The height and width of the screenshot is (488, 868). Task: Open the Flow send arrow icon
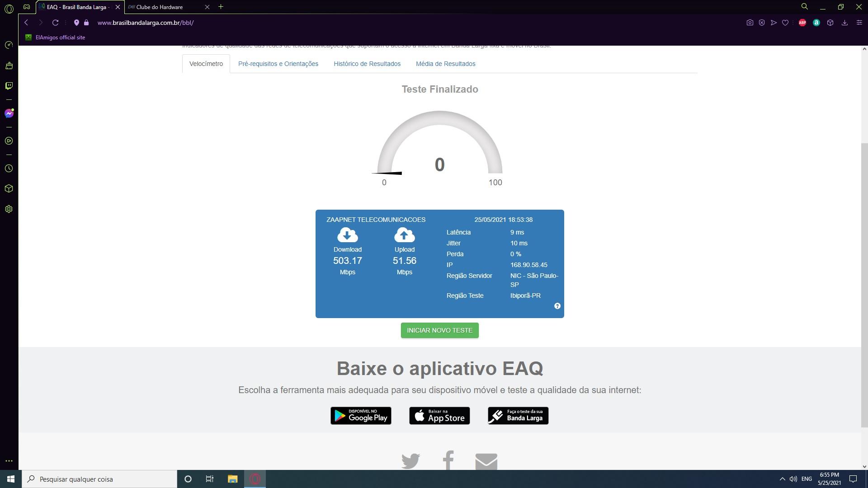pyautogui.click(x=774, y=23)
